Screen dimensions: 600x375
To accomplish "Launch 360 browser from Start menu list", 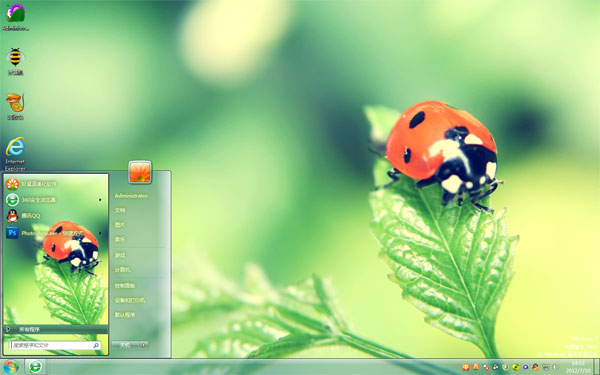I will [x=55, y=200].
